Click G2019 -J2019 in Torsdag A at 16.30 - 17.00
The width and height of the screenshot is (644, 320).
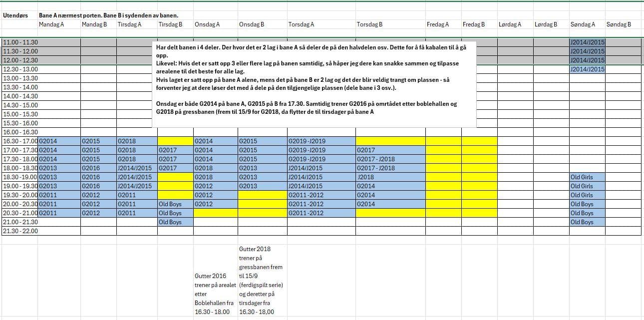point(322,141)
